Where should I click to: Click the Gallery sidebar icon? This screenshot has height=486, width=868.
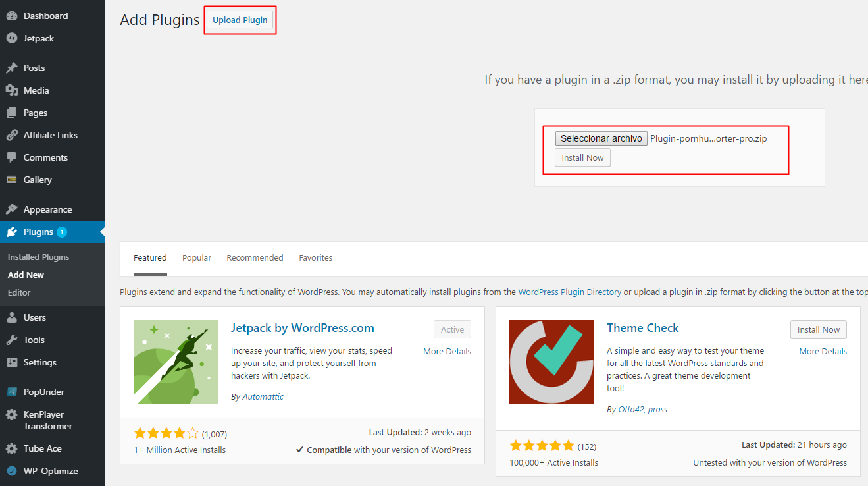coord(12,180)
